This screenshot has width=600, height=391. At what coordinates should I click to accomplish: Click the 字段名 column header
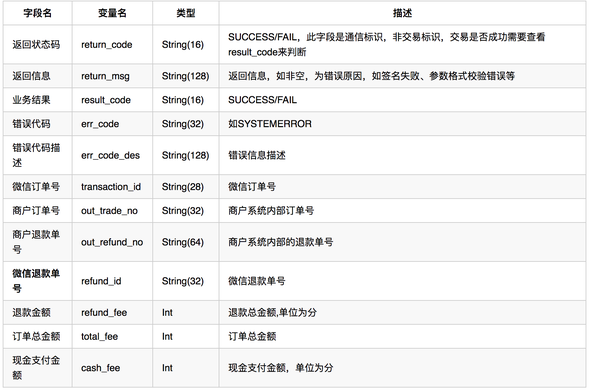[x=38, y=13]
